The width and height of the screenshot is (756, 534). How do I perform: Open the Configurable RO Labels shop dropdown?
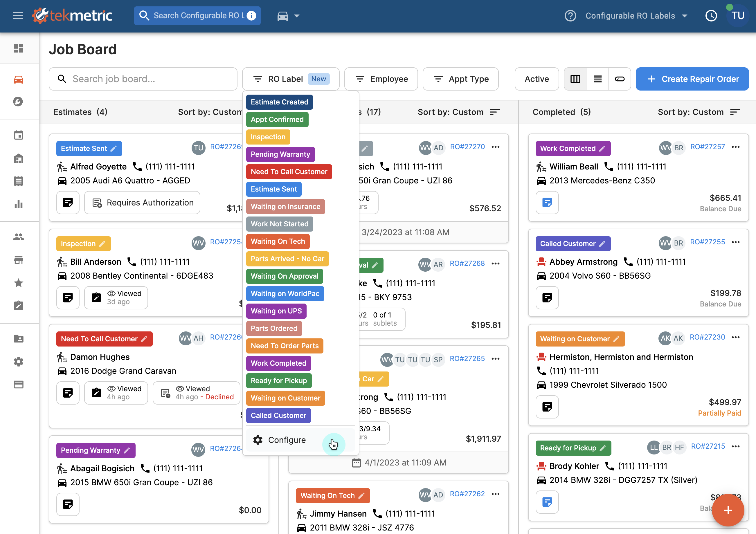pos(636,15)
